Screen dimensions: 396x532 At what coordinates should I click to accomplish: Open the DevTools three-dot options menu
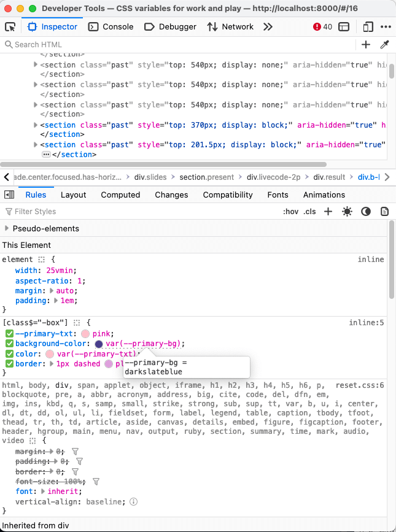[x=386, y=27]
